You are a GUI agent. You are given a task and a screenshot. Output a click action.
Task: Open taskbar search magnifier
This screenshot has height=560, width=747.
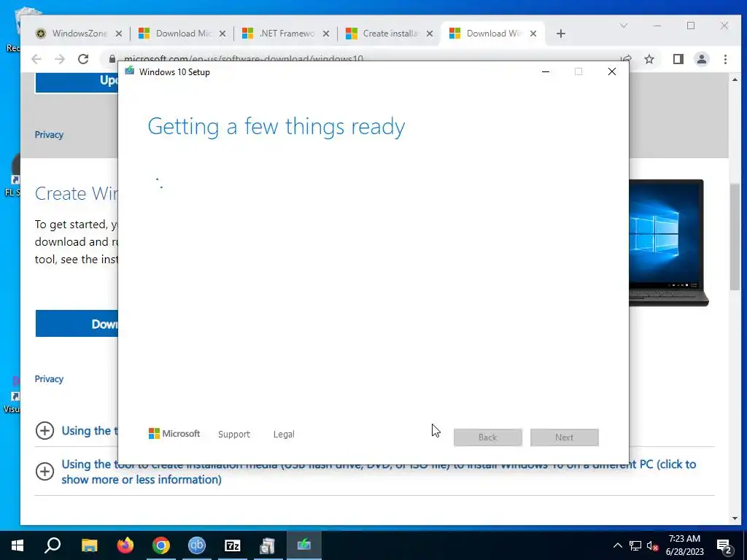click(x=53, y=545)
